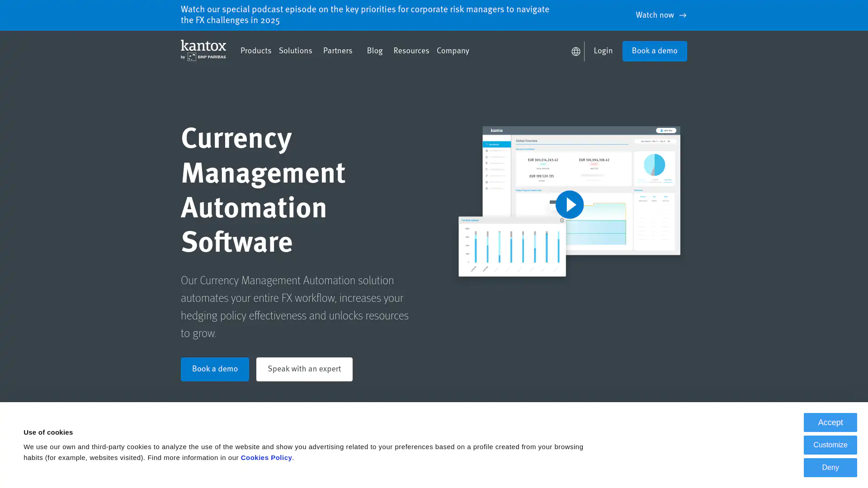Expand the Partners dropdown
The width and height of the screenshot is (868, 488).
337,51
